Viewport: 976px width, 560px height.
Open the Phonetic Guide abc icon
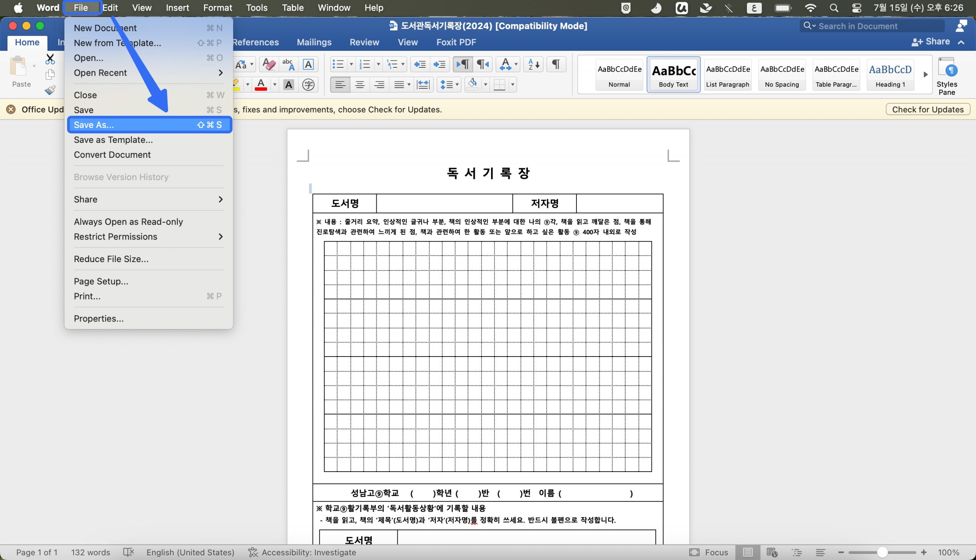(288, 64)
